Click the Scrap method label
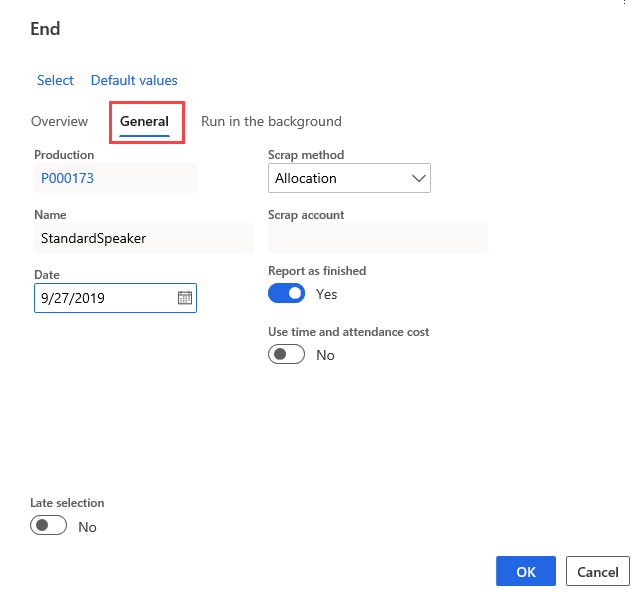The height and width of the screenshot is (598, 643). 306,155
